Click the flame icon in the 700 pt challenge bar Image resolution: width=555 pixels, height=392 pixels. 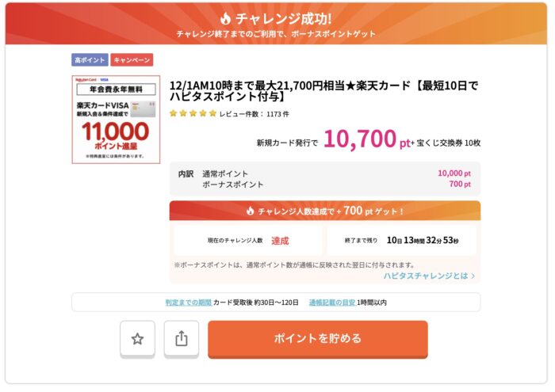pyautogui.click(x=251, y=211)
